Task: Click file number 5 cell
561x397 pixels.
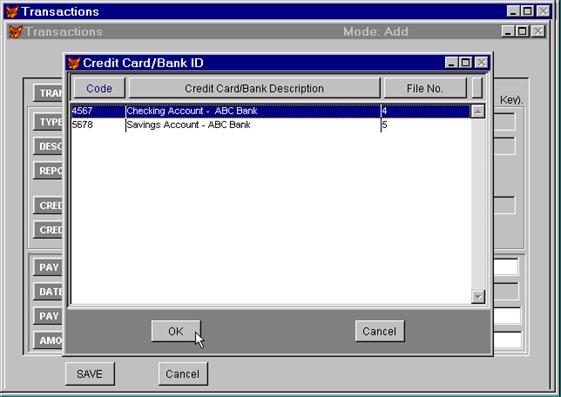Action: [426, 125]
